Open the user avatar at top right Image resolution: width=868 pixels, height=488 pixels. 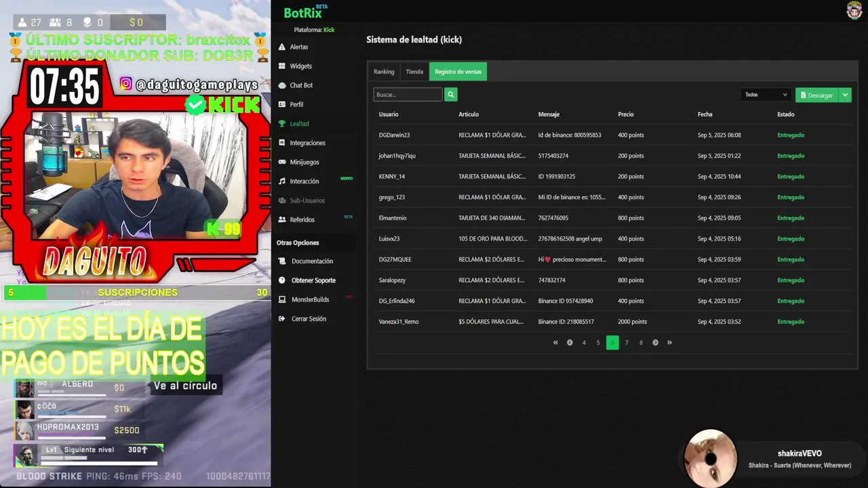(854, 10)
